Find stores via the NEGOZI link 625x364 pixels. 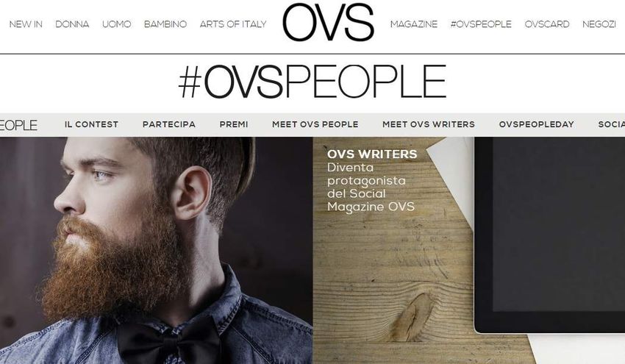599,24
